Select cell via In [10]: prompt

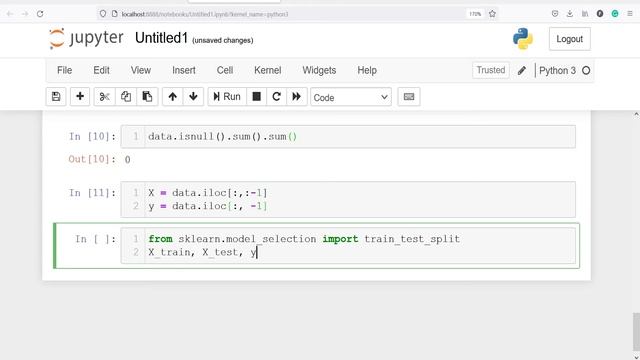[92, 136]
